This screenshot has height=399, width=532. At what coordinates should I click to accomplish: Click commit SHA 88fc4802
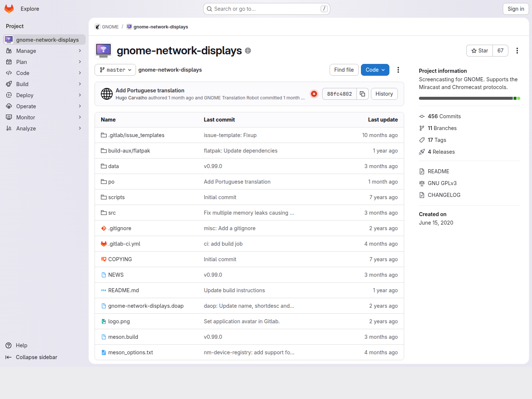point(340,94)
